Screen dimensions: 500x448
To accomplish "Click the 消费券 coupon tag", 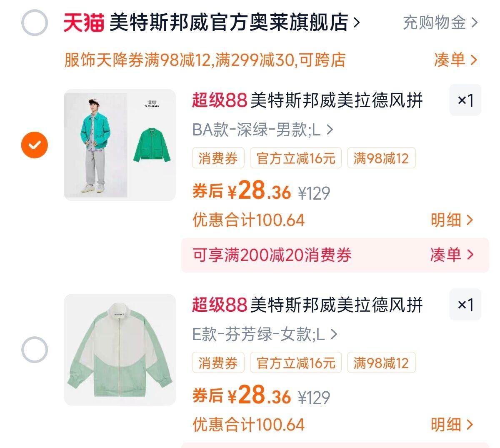I will click(x=218, y=158).
